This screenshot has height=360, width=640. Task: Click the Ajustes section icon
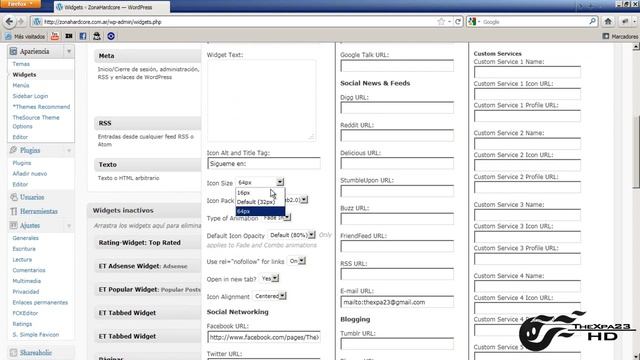pyautogui.click(x=13, y=225)
